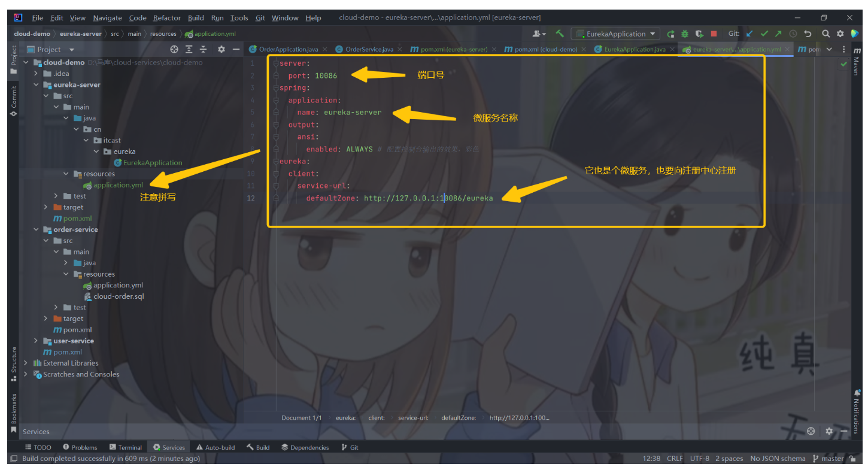The width and height of the screenshot is (868, 470).
Task: Open master Git branch widget
Action: tap(828, 459)
